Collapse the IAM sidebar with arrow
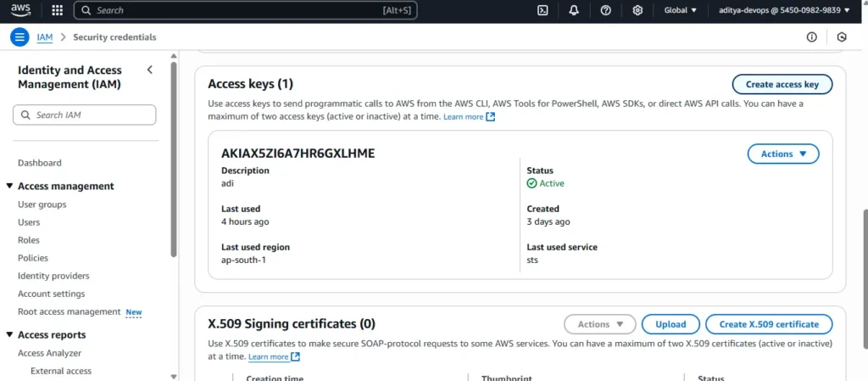The height and width of the screenshot is (381, 868). [150, 70]
